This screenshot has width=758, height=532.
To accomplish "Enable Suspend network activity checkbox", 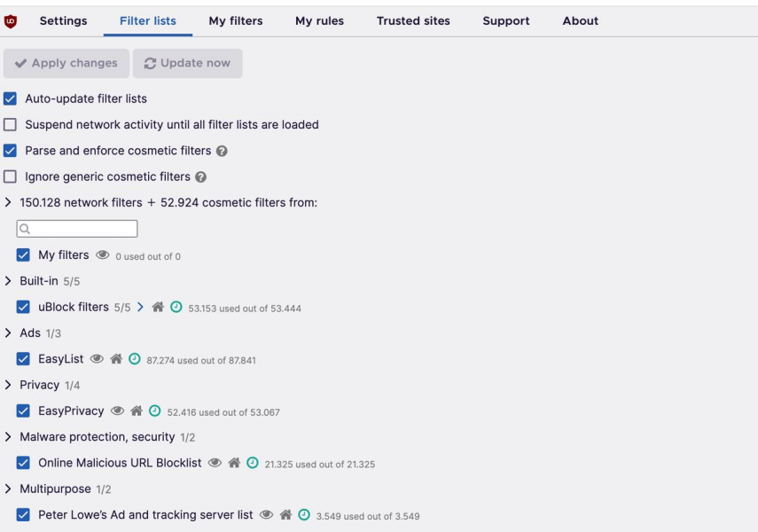I will (x=10, y=125).
